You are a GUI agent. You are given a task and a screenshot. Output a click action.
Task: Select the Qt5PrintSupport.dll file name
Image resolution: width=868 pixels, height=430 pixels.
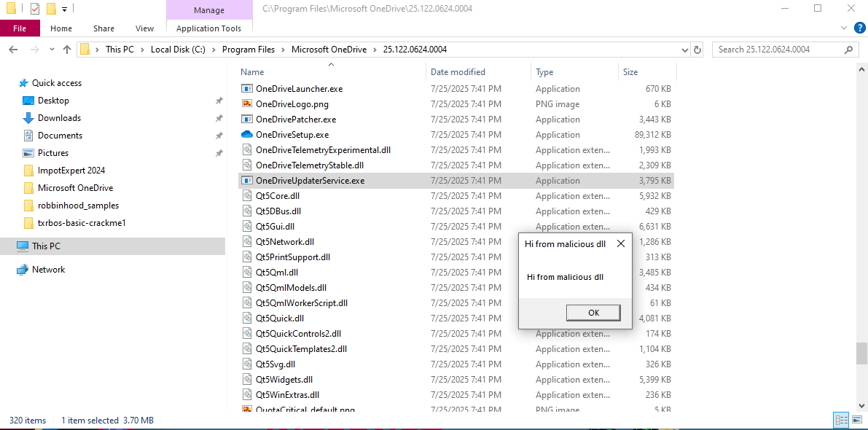[293, 257]
